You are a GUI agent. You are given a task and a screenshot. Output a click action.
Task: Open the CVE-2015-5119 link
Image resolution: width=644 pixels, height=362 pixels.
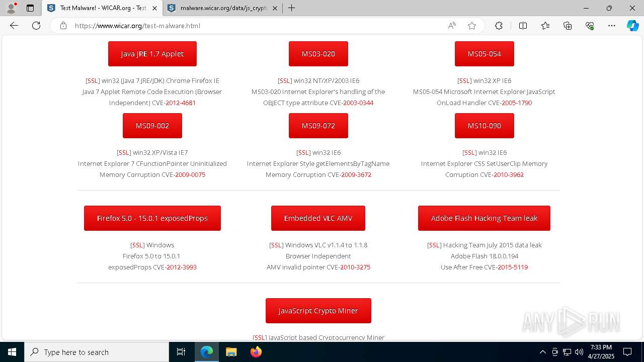(513, 267)
